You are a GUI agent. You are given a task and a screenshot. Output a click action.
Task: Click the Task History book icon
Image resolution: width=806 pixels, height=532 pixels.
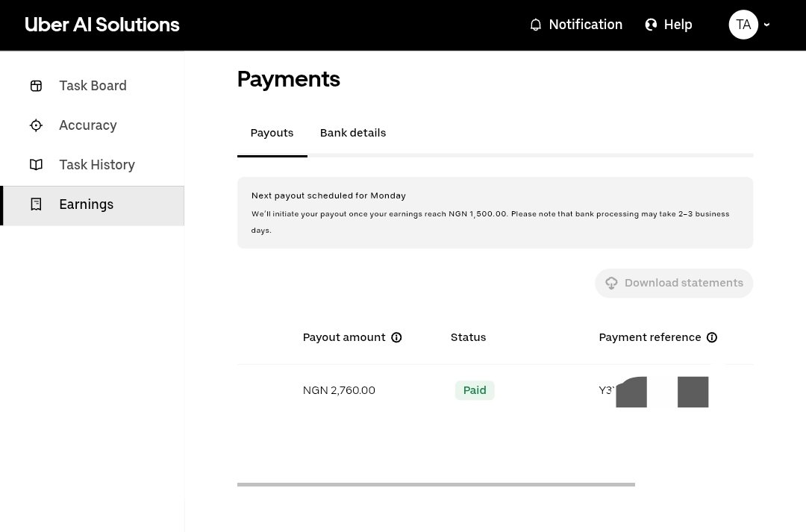pyautogui.click(x=36, y=164)
